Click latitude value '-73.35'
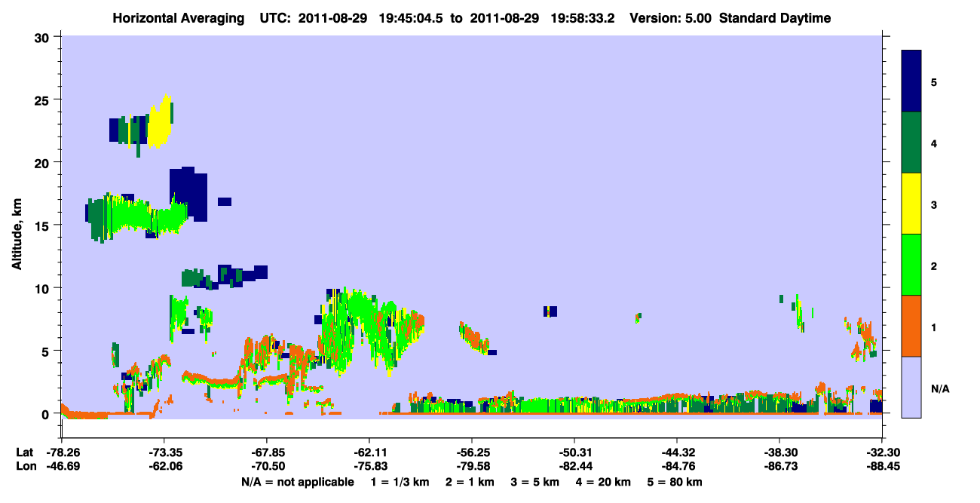Screen dimensions: 980x503 [164, 452]
